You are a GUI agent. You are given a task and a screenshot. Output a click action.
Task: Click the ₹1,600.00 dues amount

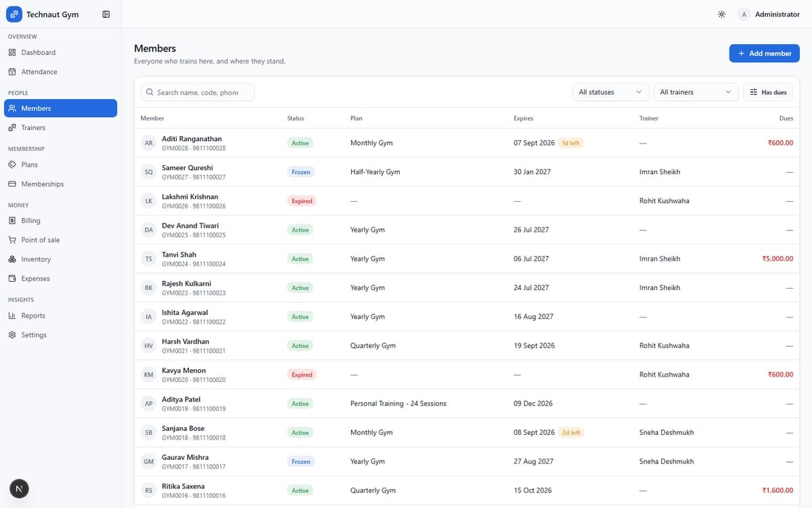pos(777,490)
